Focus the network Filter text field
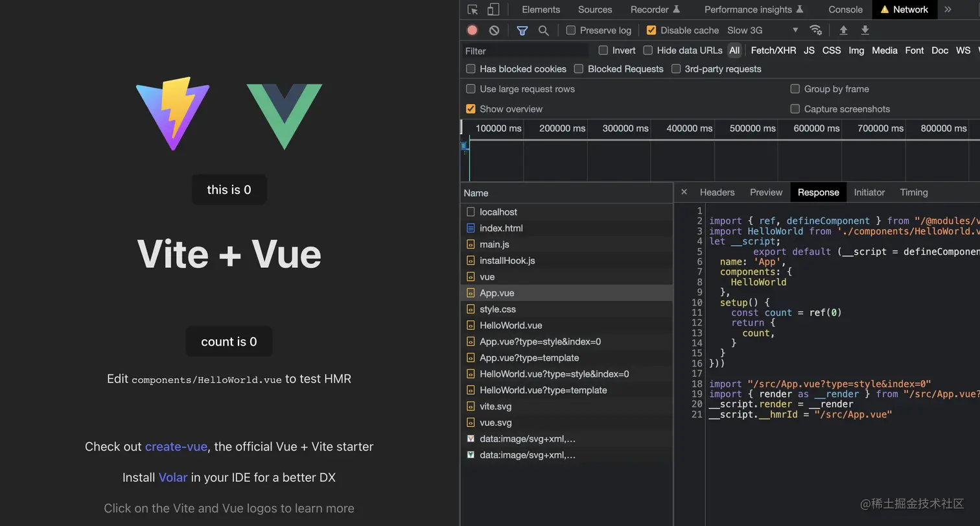This screenshot has width=980, height=526. pyautogui.click(x=526, y=51)
